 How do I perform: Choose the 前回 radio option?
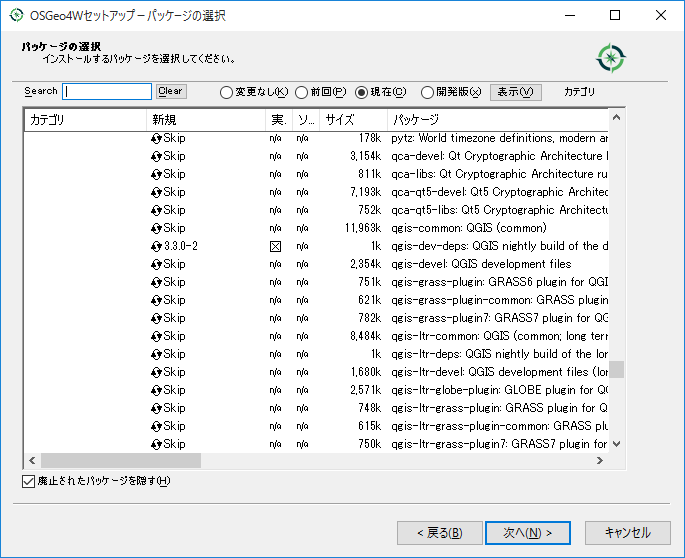301,92
